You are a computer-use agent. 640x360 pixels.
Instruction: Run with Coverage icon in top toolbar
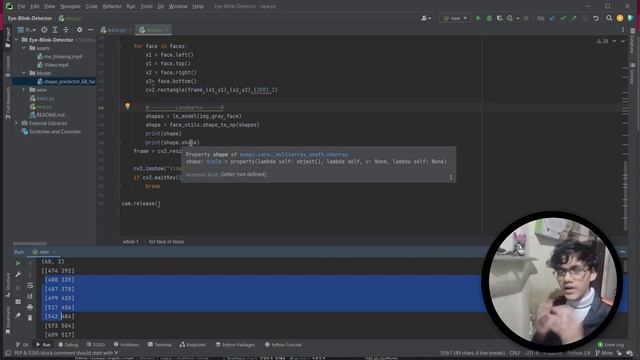click(x=500, y=18)
